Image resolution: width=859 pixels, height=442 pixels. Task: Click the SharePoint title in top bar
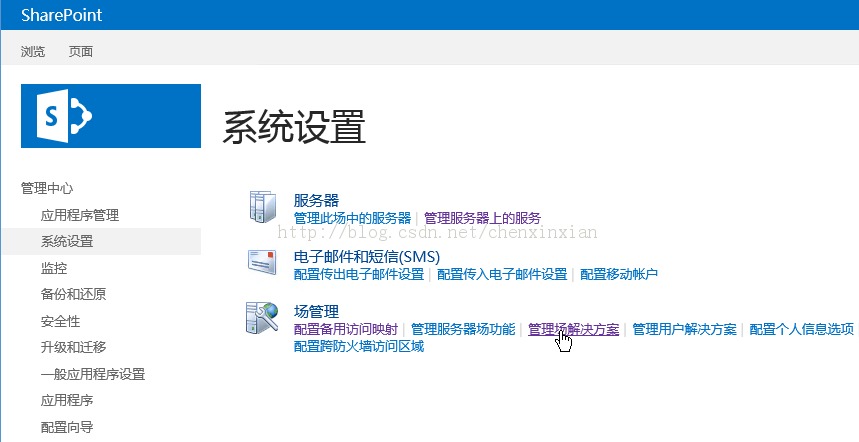pyautogui.click(x=61, y=15)
